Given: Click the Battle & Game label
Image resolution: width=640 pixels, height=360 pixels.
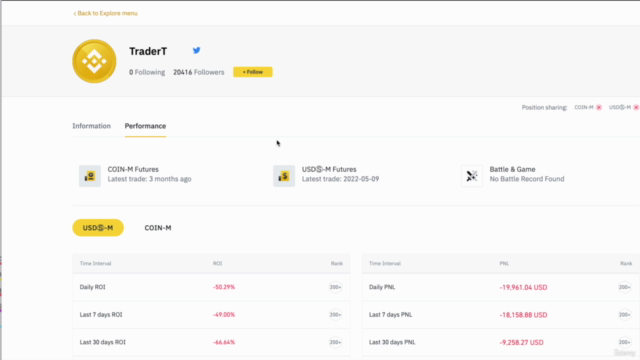Looking at the screenshot, I should [x=512, y=169].
